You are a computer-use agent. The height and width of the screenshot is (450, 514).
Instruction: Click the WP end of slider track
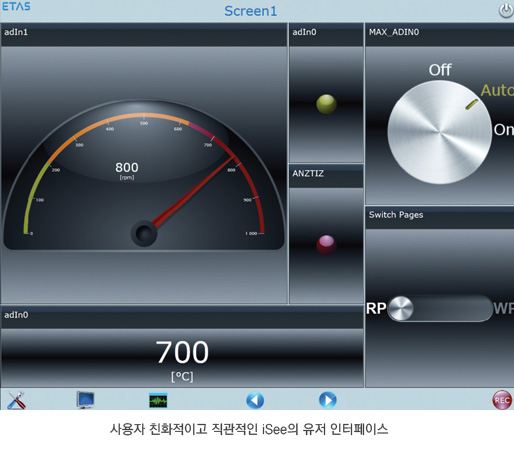coord(503,308)
